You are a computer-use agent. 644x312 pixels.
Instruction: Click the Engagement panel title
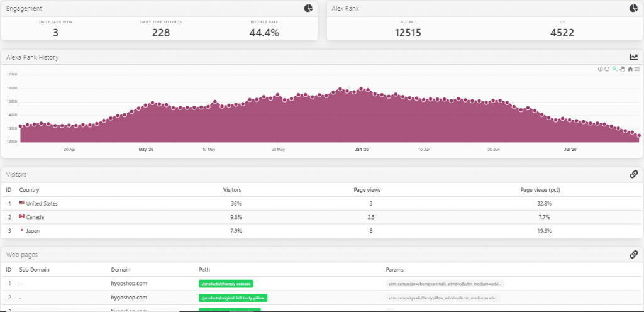(24, 8)
